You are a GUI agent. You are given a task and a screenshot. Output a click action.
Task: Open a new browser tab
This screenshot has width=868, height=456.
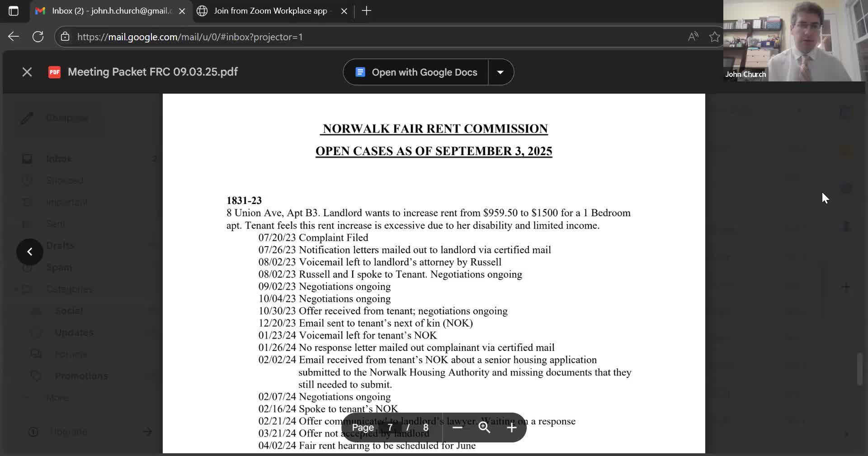[367, 11]
